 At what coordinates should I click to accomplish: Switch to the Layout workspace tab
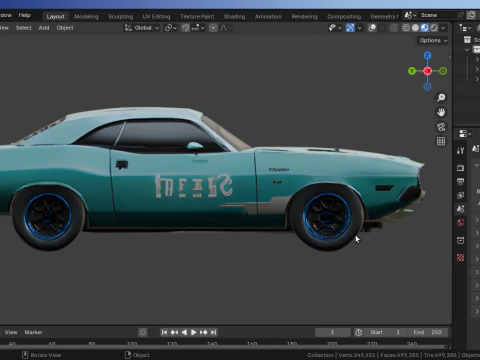(x=55, y=16)
